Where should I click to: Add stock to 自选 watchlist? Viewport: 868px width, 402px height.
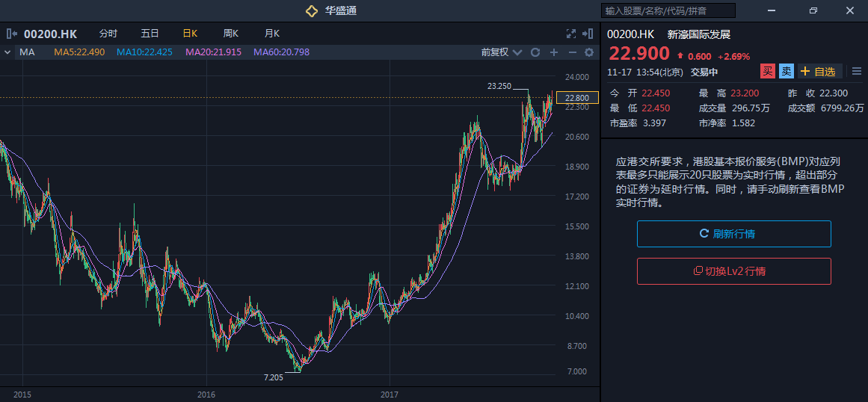point(819,72)
